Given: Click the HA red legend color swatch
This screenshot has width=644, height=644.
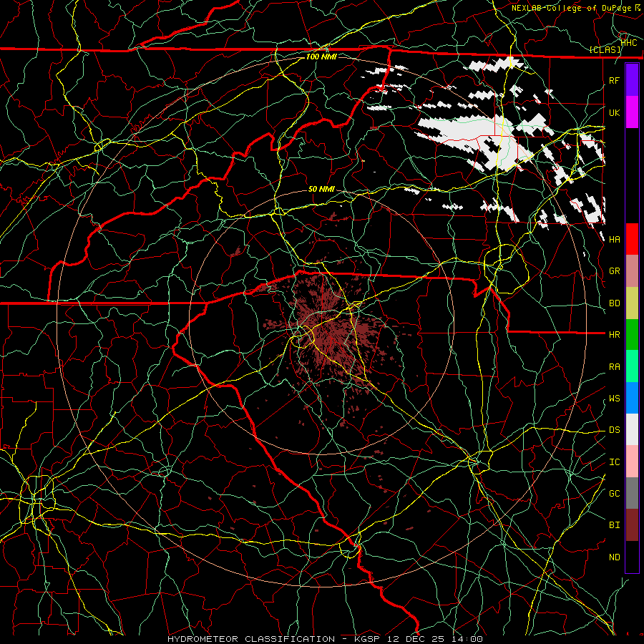Looking at the screenshot, I should click(632, 239).
